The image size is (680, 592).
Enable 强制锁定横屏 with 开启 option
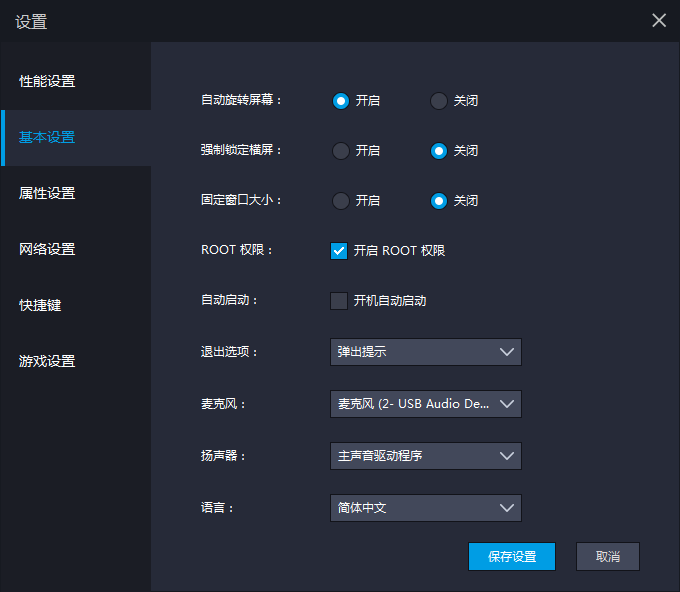[x=341, y=151]
